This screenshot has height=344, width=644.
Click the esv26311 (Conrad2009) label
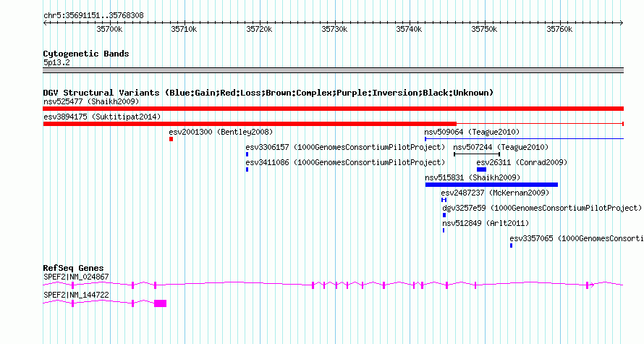pyautogui.click(x=522, y=162)
